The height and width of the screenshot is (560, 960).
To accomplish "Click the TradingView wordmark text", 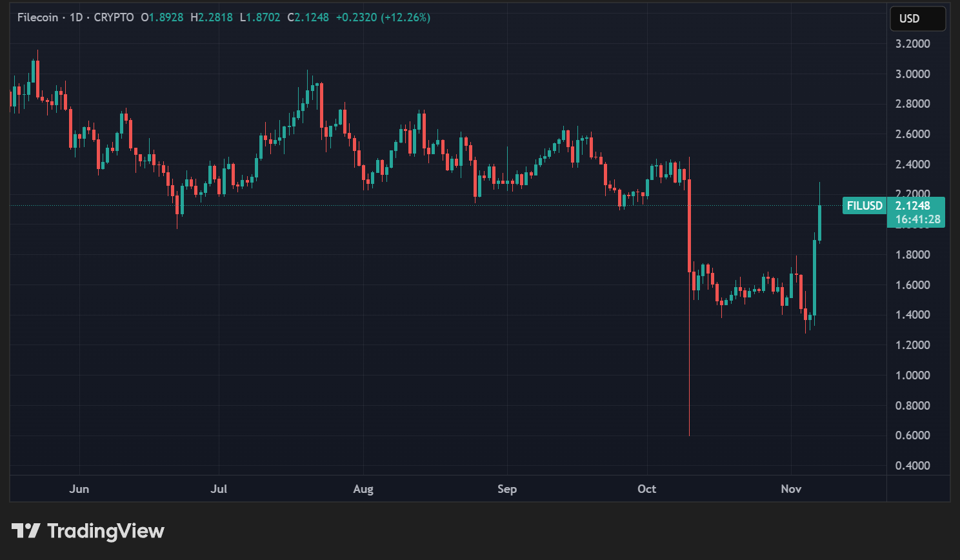I will [106, 531].
